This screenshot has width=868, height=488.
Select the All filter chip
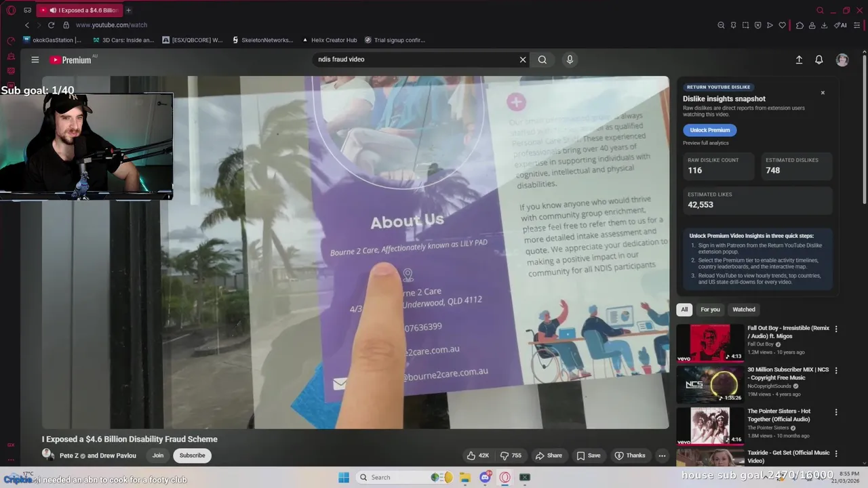684,310
